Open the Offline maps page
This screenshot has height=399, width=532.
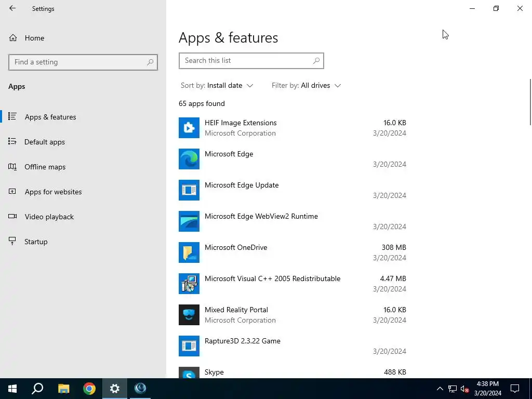[45, 167]
